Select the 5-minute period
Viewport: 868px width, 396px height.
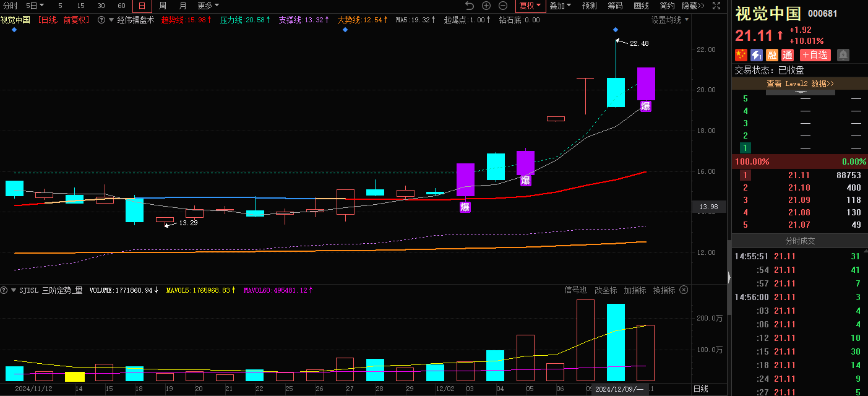(60, 6)
